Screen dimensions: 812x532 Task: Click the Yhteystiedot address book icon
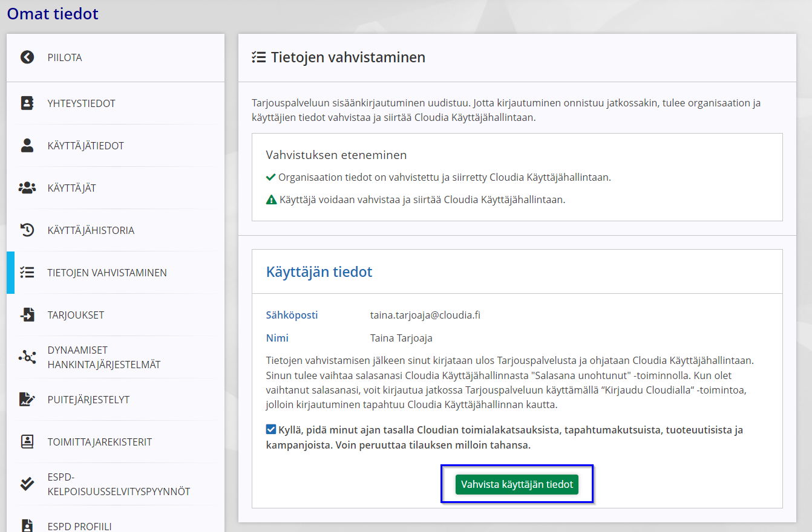pyautogui.click(x=27, y=103)
